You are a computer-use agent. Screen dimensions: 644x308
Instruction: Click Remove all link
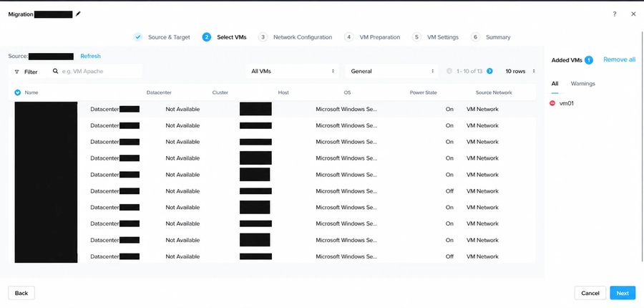coord(620,59)
